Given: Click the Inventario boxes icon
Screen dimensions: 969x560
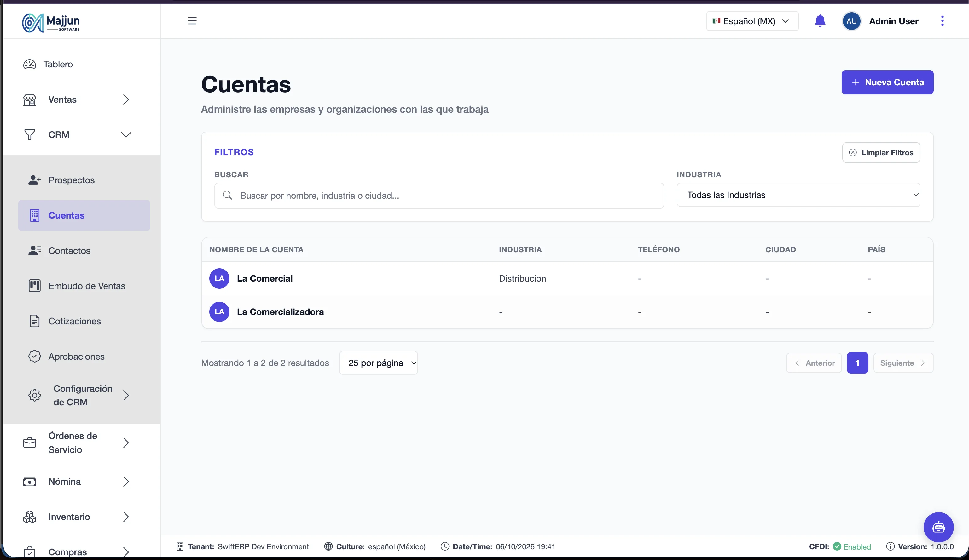Looking at the screenshot, I should 30,517.
